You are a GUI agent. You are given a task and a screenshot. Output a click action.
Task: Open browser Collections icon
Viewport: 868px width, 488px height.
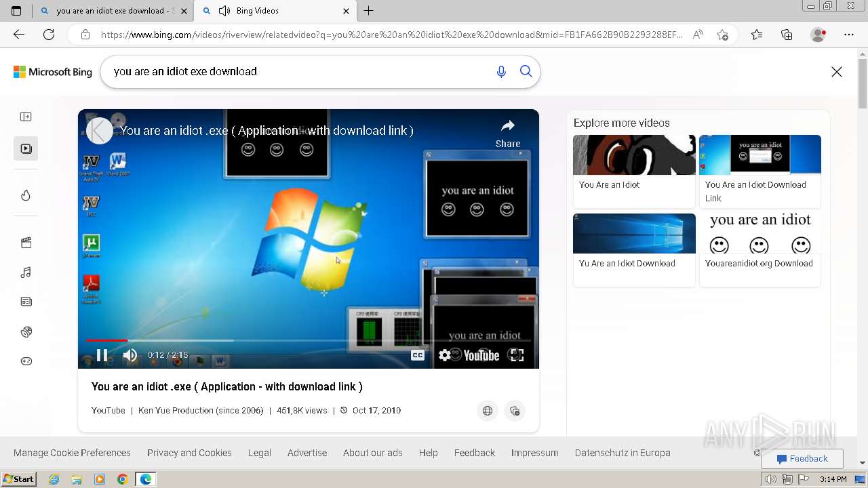(x=787, y=35)
